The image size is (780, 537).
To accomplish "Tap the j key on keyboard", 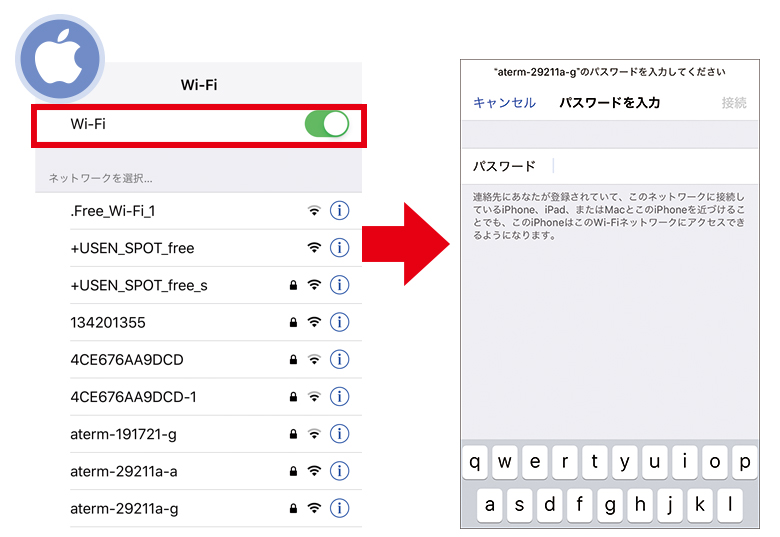I will tap(670, 505).
